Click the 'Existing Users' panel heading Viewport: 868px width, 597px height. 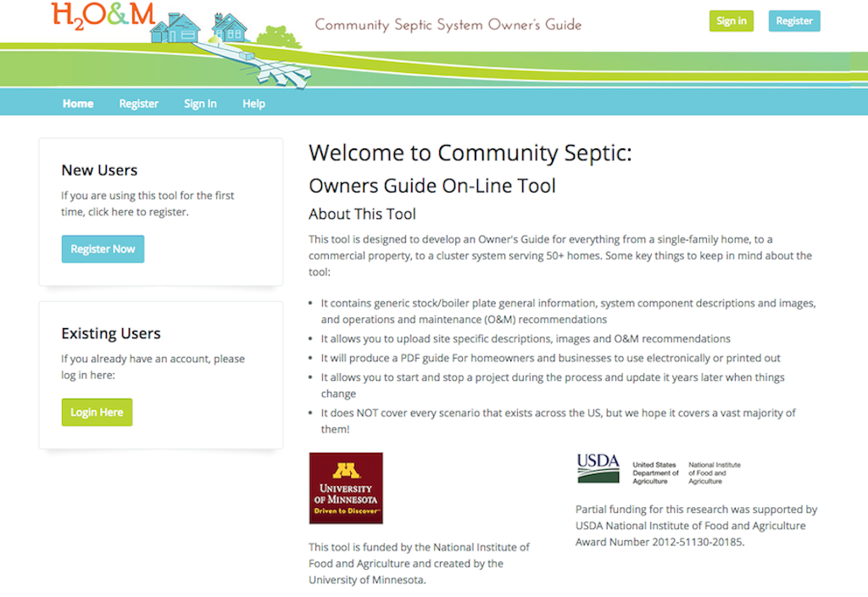[111, 333]
